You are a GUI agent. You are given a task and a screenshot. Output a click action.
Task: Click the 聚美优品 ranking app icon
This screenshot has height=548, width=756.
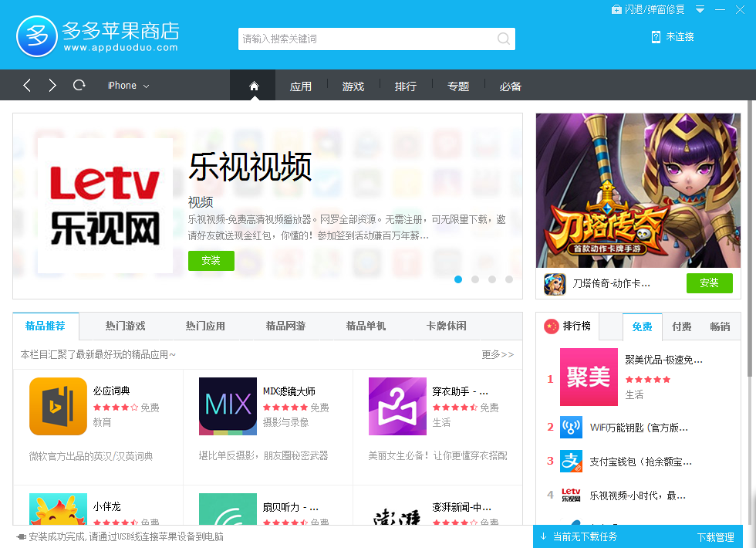[x=589, y=377]
